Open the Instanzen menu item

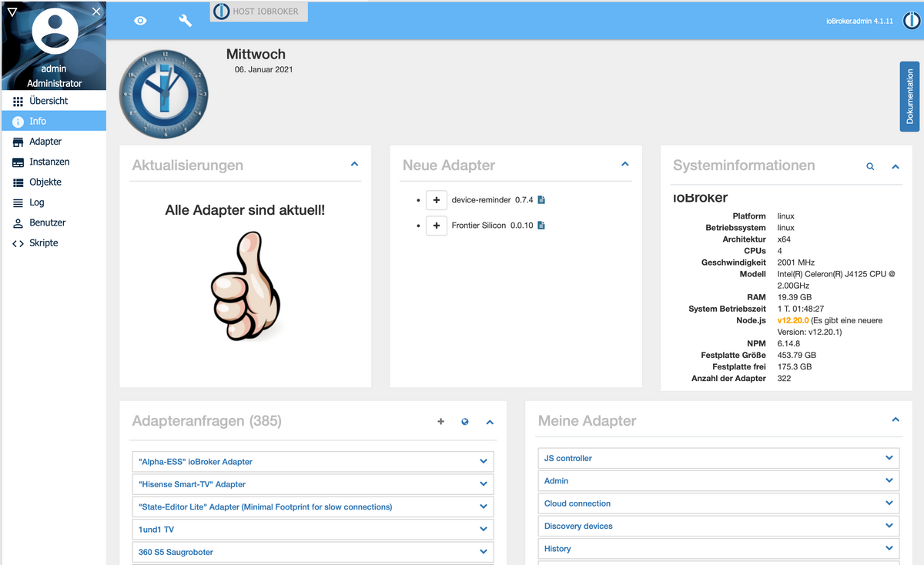pos(54,162)
